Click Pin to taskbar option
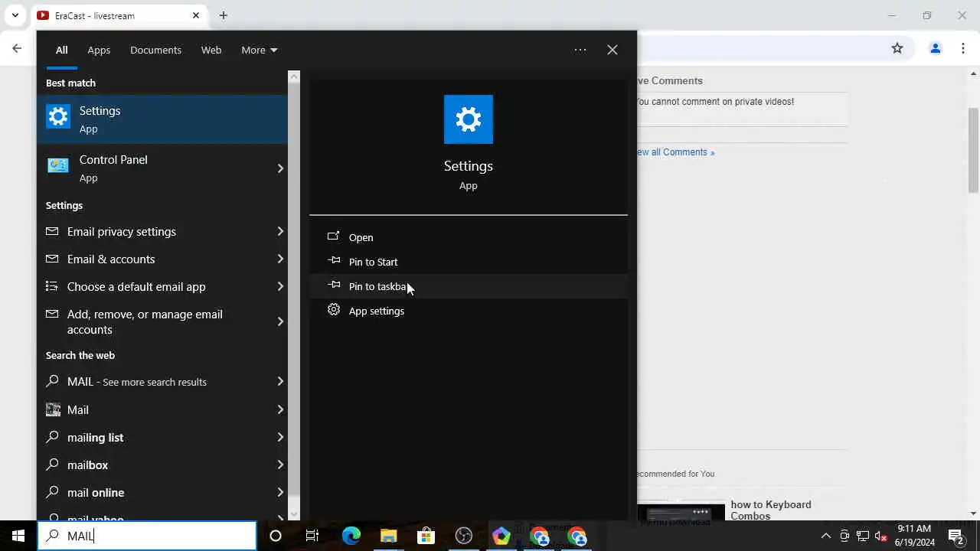The width and height of the screenshot is (980, 551). click(469, 286)
